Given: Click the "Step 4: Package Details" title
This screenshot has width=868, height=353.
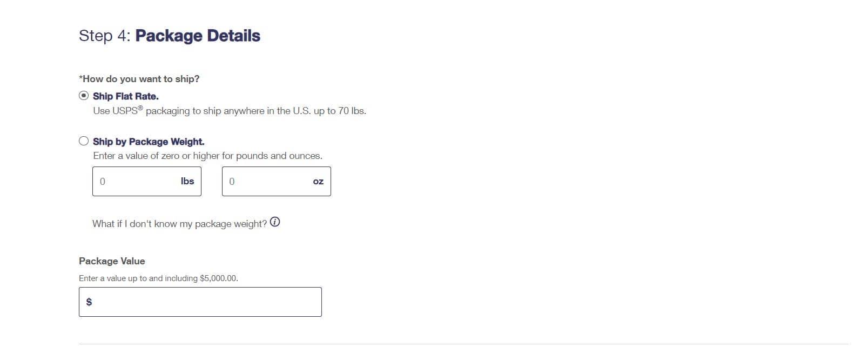Looking at the screenshot, I should (x=169, y=35).
